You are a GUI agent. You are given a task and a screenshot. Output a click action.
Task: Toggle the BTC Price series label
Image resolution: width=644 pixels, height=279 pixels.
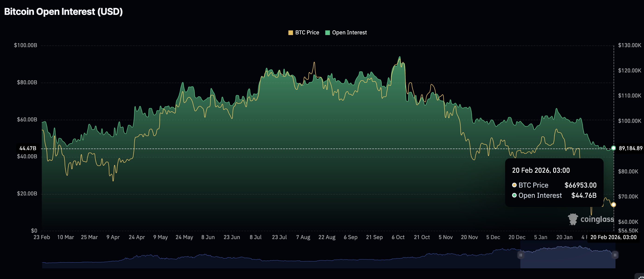[307, 32]
